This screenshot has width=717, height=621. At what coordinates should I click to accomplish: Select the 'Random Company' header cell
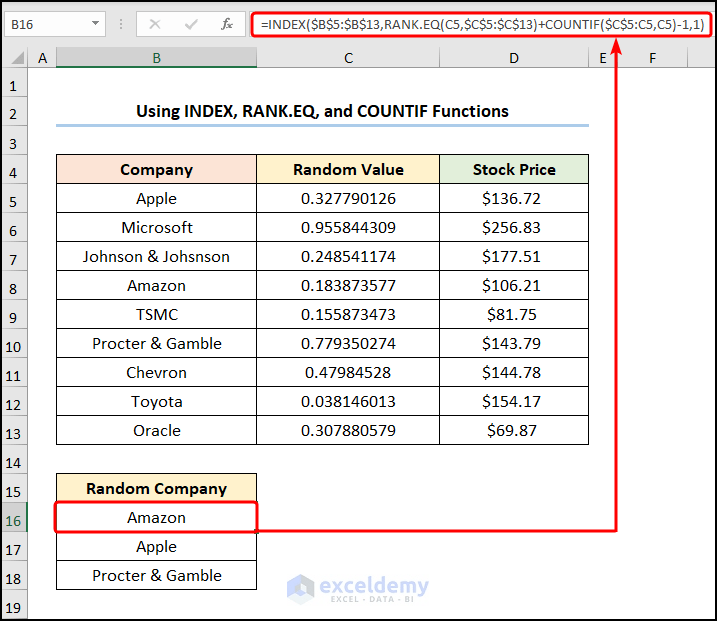tap(156, 488)
